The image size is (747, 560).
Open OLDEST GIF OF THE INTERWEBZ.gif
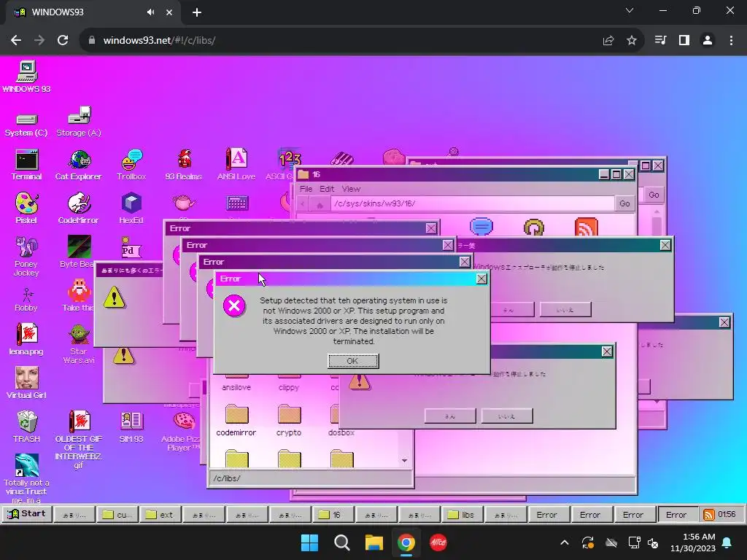pos(79,440)
